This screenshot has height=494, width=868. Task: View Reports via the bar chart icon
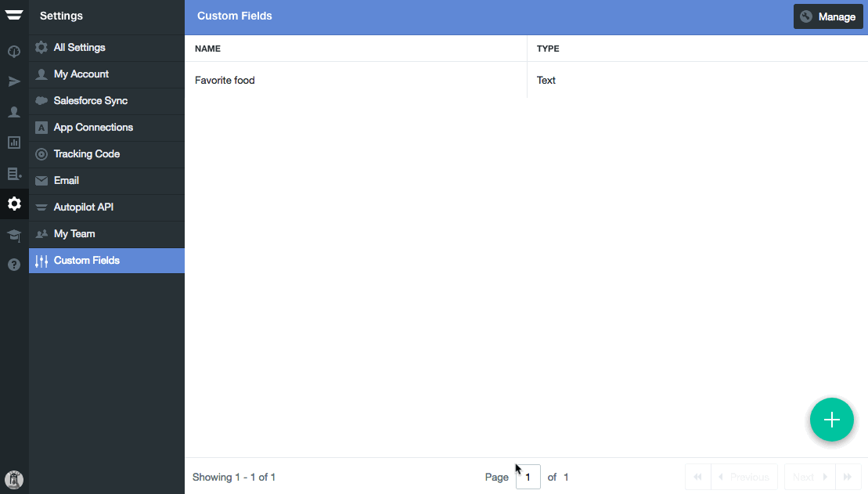(14, 142)
